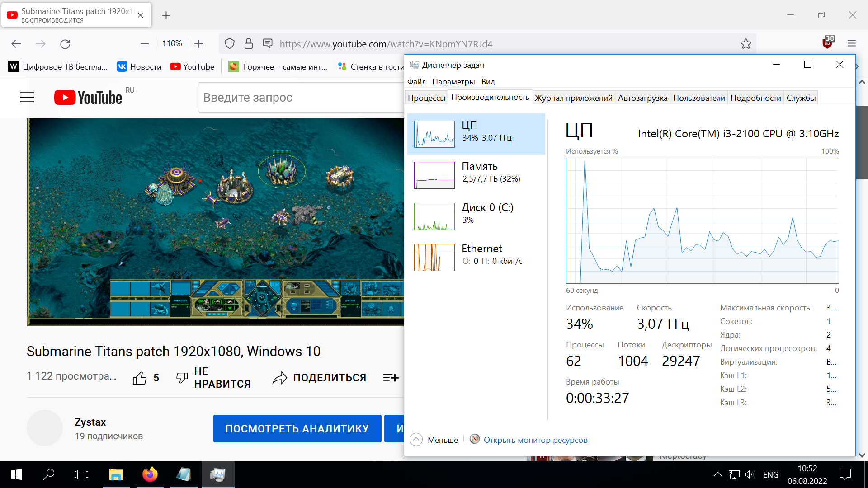Open Firefox from the taskbar

pyautogui.click(x=150, y=474)
